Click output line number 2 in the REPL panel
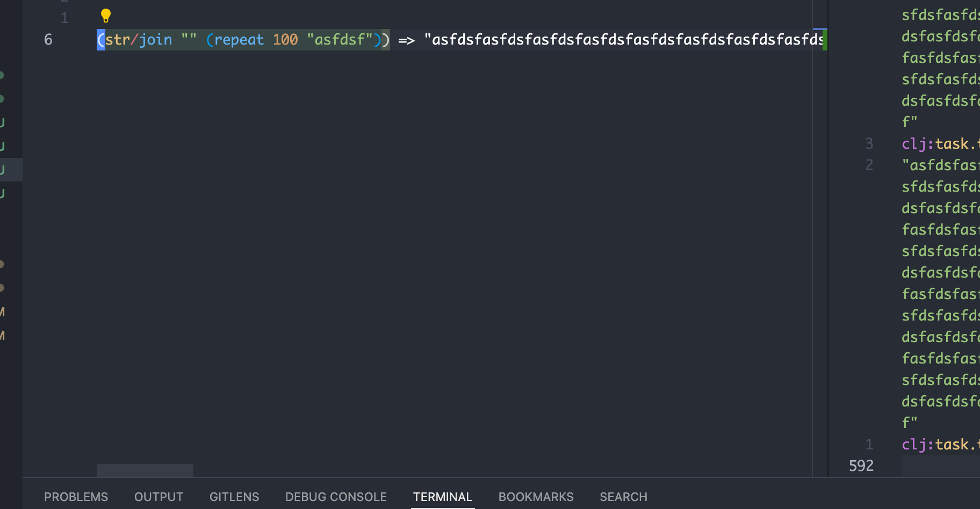Screen dimensions: 980x509 (869, 165)
